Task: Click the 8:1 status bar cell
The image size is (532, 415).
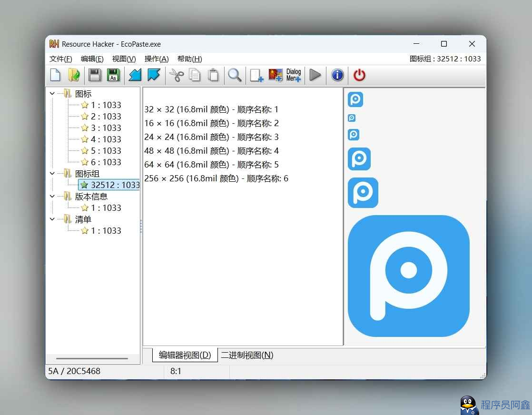Action: click(x=176, y=371)
